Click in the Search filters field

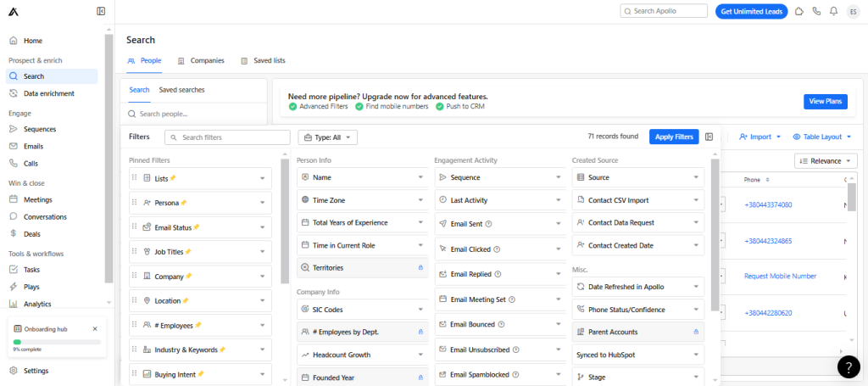[227, 137]
